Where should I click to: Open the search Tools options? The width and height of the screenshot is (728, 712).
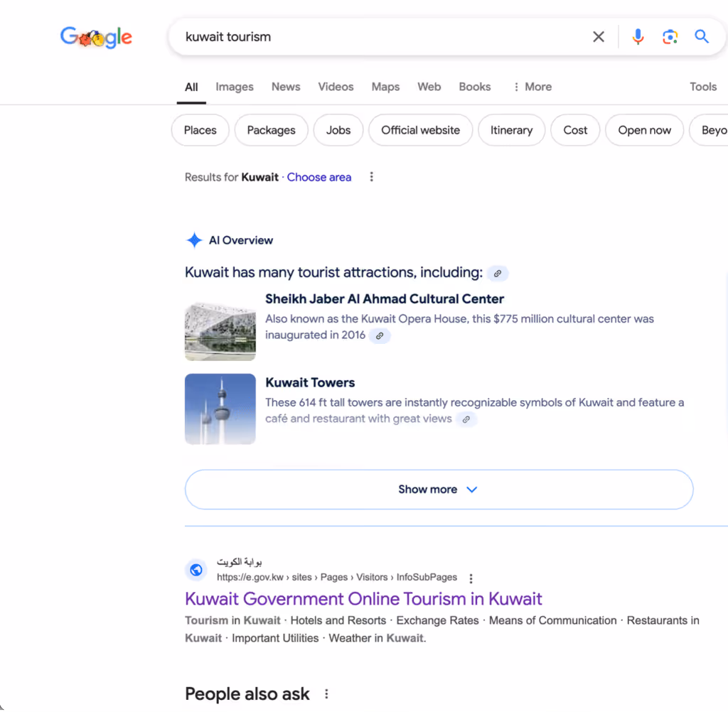[703, 87]
